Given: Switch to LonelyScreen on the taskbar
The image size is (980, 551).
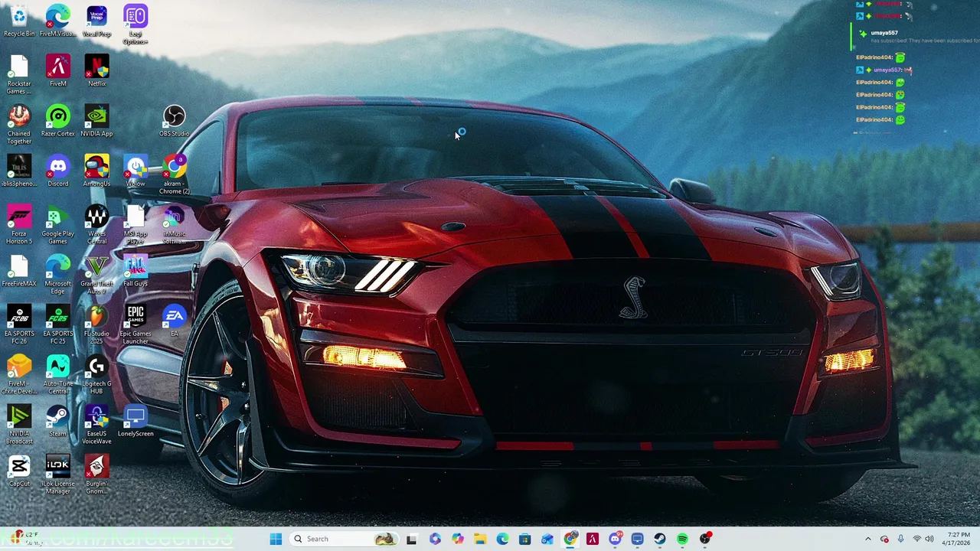Looking at the screenshot, I should click(x=637, y=539).
